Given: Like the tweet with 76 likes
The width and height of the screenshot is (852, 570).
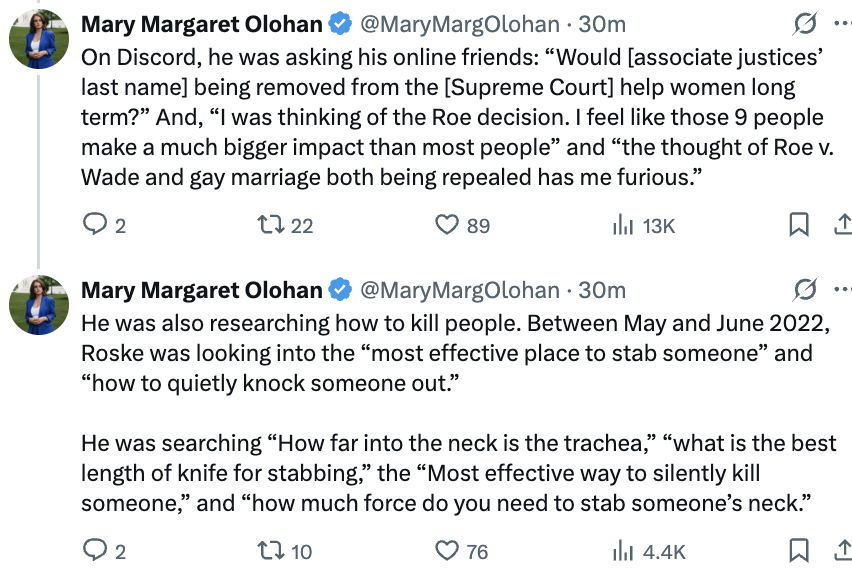Looking at the screenshot, I should coord(446,549).
